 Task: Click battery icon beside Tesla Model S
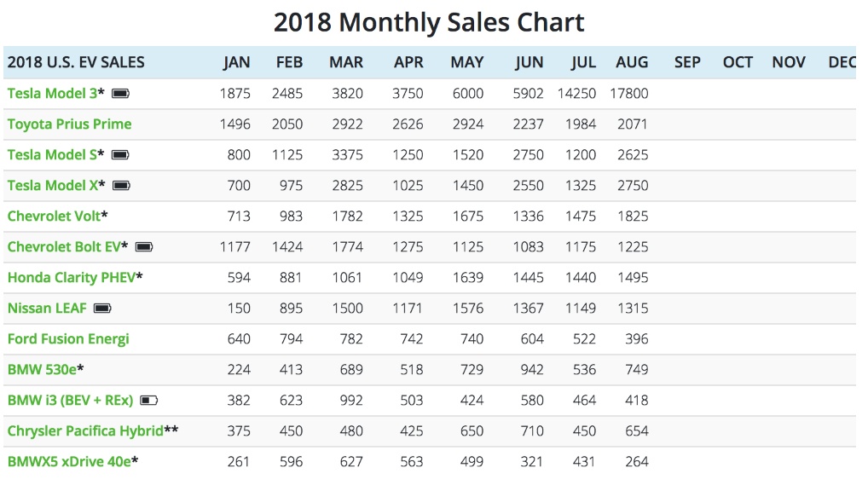120,154
